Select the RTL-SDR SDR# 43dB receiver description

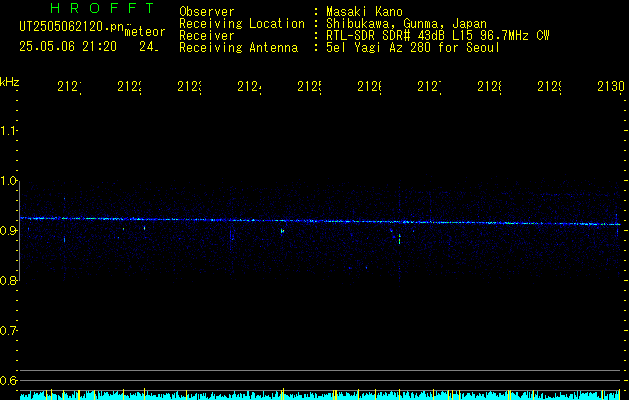pos(438,36)
